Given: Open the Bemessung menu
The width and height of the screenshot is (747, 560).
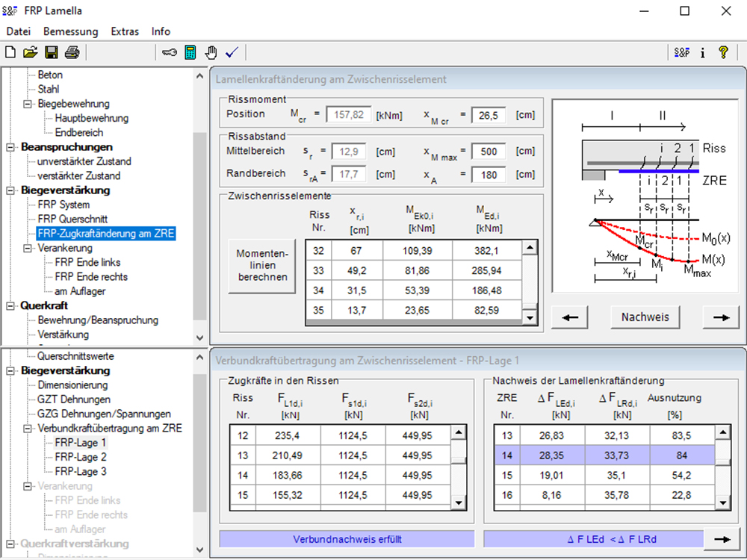Looking at the screenshot, I should [70, 31].
